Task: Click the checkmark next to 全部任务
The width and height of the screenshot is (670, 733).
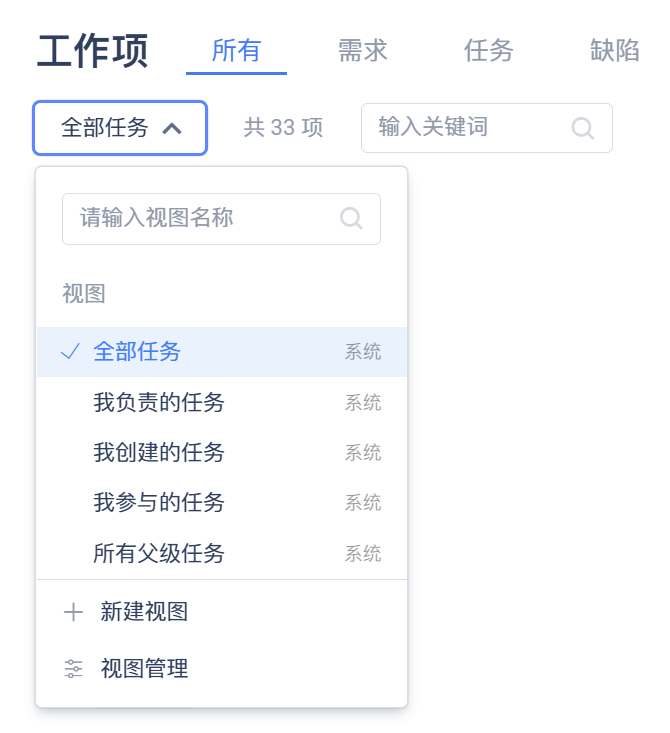Action: pyautogui.click(x=70, y=352)
